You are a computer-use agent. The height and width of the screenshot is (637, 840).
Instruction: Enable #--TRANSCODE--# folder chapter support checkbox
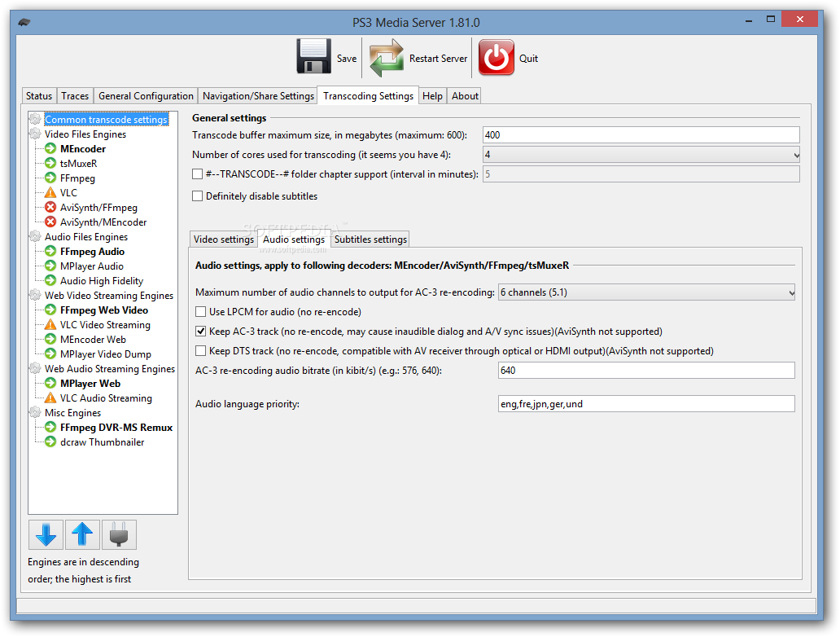[198, 174]
